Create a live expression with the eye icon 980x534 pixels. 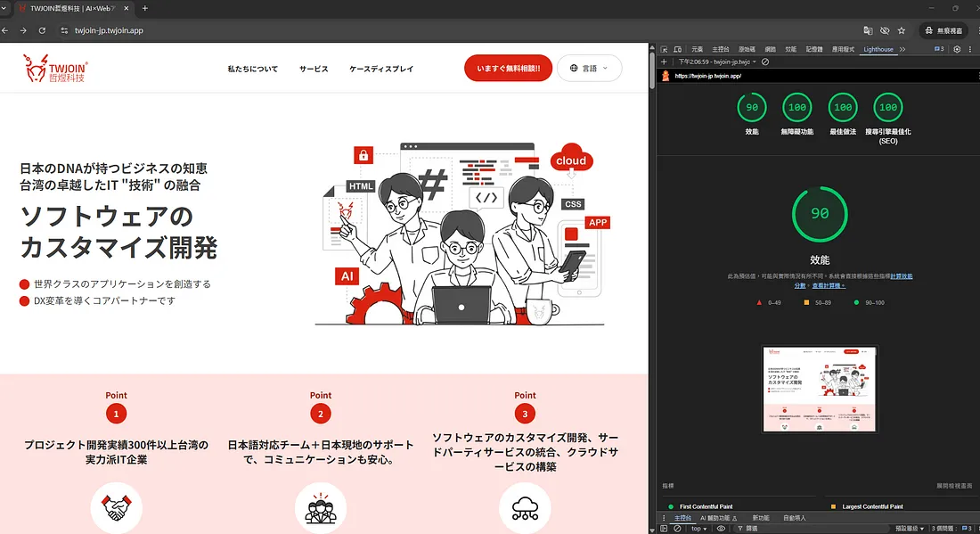tap(722, 529)
